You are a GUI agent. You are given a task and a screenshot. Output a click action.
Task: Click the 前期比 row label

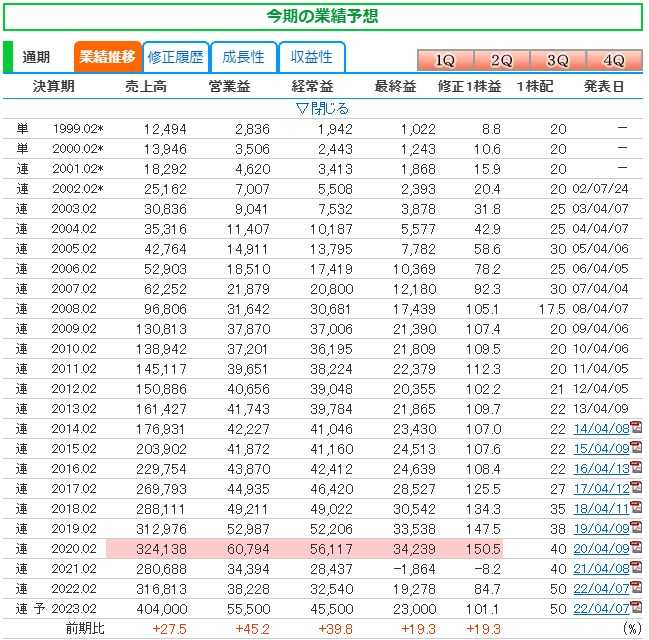click(85, 629)
